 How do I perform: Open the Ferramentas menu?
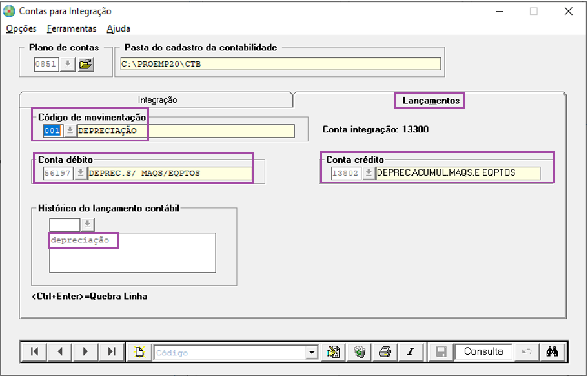72,28
